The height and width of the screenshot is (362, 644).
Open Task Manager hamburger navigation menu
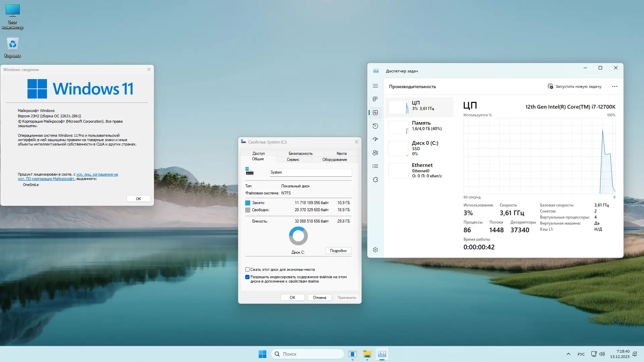point(375,86)
